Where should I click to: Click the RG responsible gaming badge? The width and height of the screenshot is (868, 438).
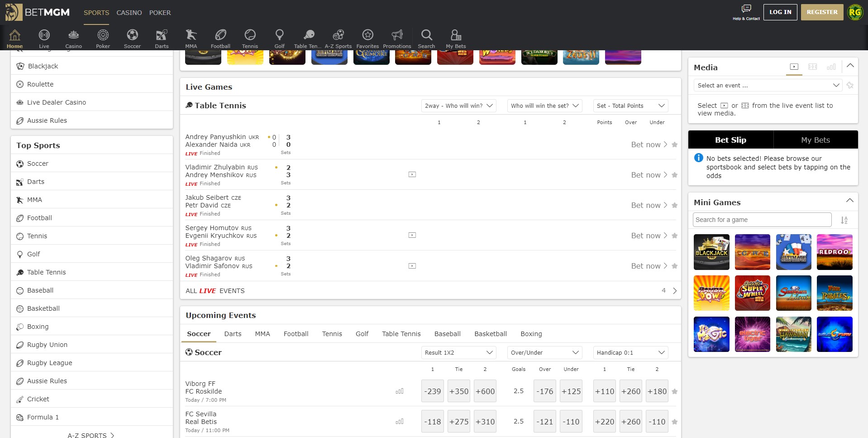tap(855, 12)
